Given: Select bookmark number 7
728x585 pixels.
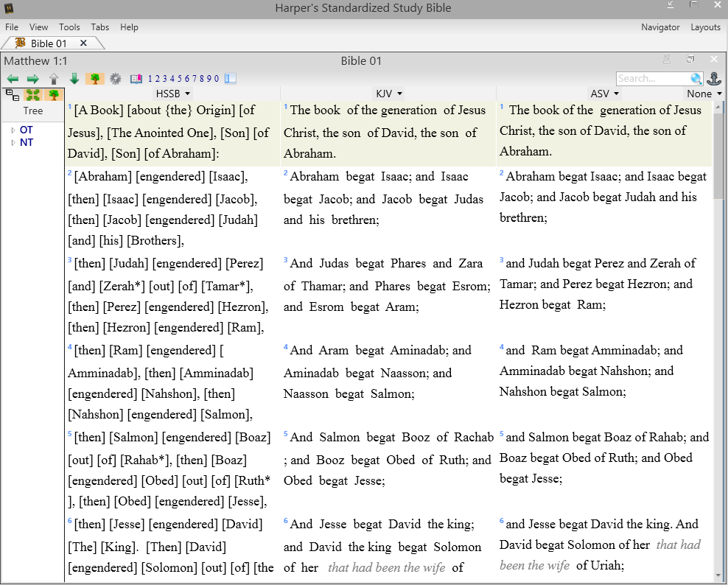Looking at the screenshot, I should [194, 78].
